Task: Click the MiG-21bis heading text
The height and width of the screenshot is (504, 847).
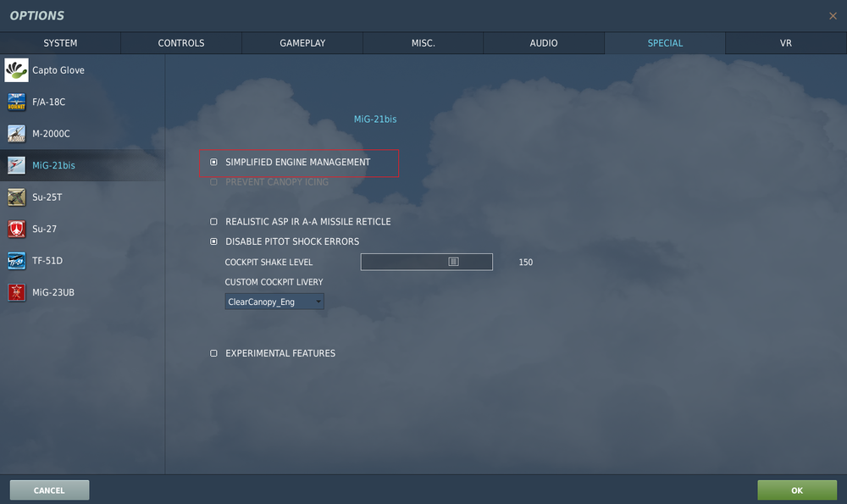Action: [375, 119]
